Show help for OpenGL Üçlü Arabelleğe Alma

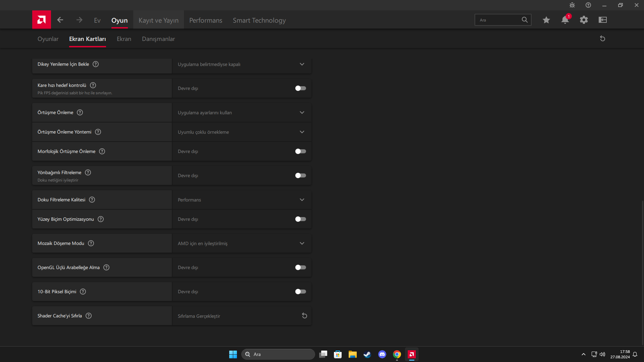(106, 267)
